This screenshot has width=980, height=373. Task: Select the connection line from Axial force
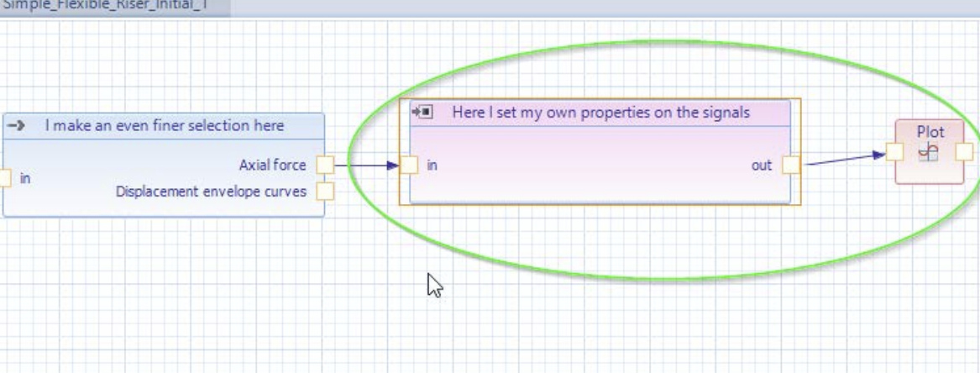361,165
